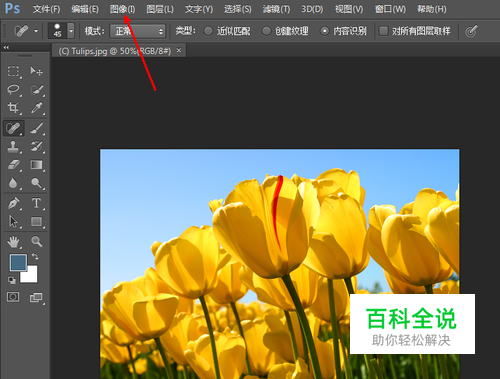Open the 滤镜(T) menu
500x379 pixels.
(x=276, y=9)
